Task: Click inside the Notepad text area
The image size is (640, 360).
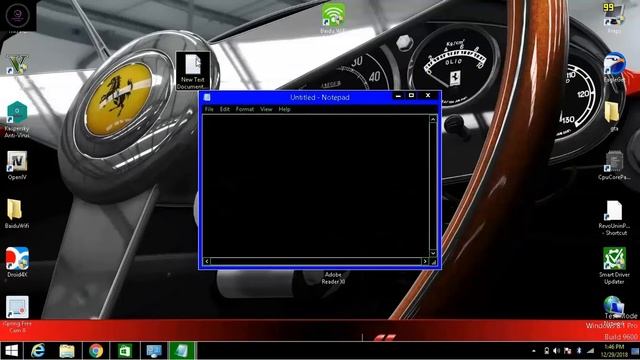Action: [316, 186]
